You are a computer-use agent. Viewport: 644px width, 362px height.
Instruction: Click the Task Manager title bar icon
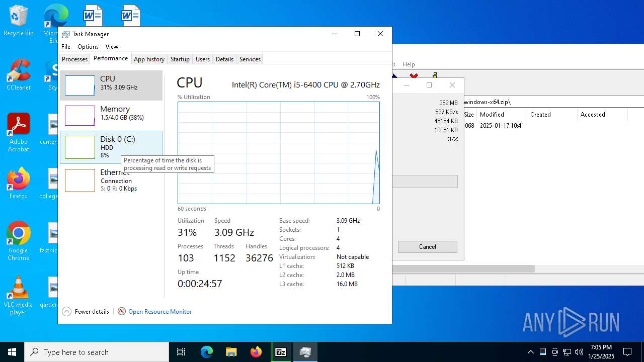click(66, 34)
